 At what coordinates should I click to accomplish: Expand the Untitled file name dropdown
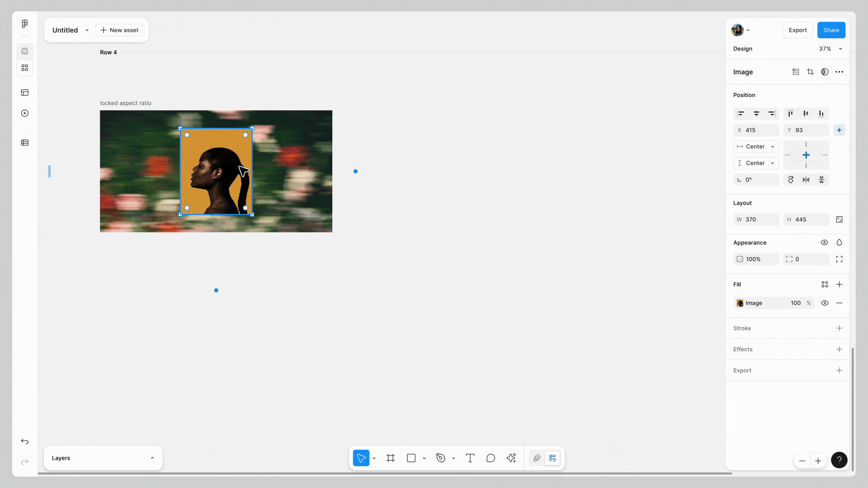click(87, 30)
